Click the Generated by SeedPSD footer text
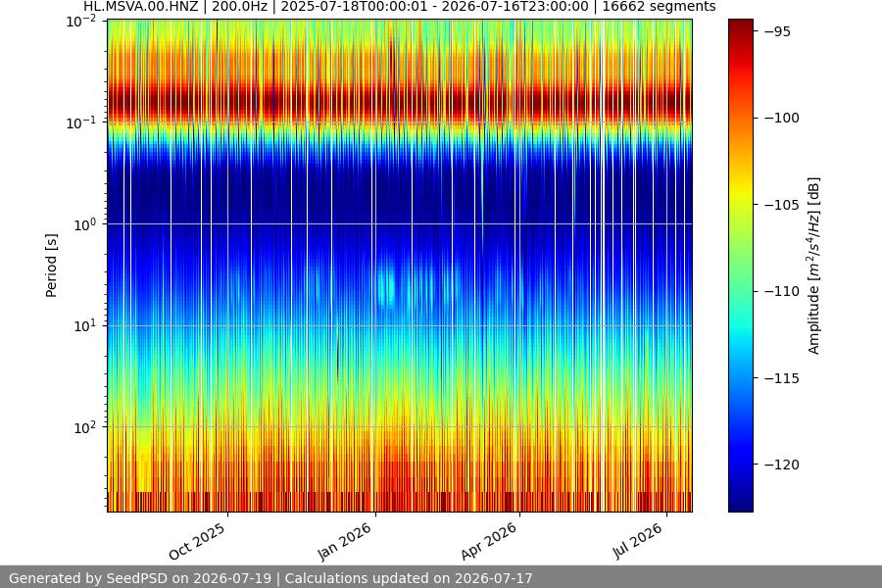Screen dimensions: 882x588 pyautogui.click(x=270, y=578)
